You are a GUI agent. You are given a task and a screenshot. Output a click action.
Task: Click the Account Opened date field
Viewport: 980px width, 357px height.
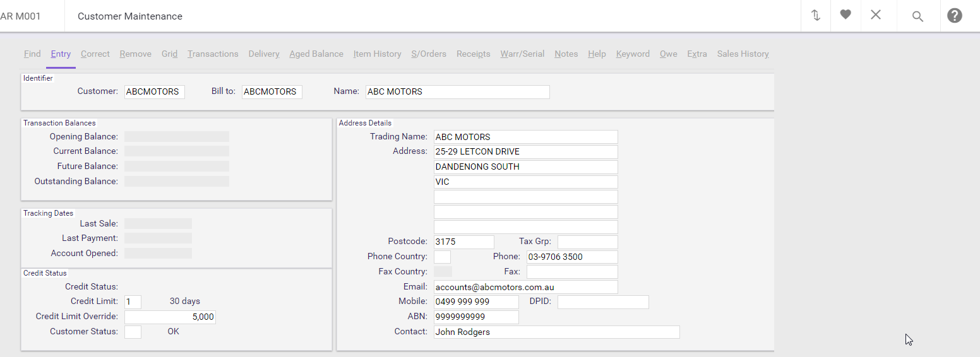tap(158, 253)
